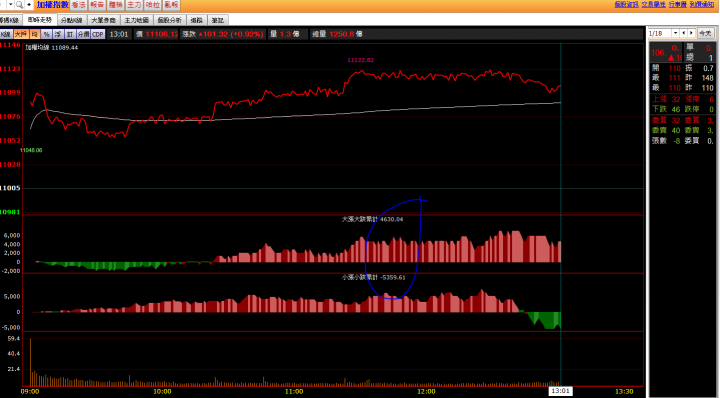Image resolution: width=720 pixels, height=398 pixels.
Task: Open the 主力地圖 tab
Action: [x=136, y=20]
